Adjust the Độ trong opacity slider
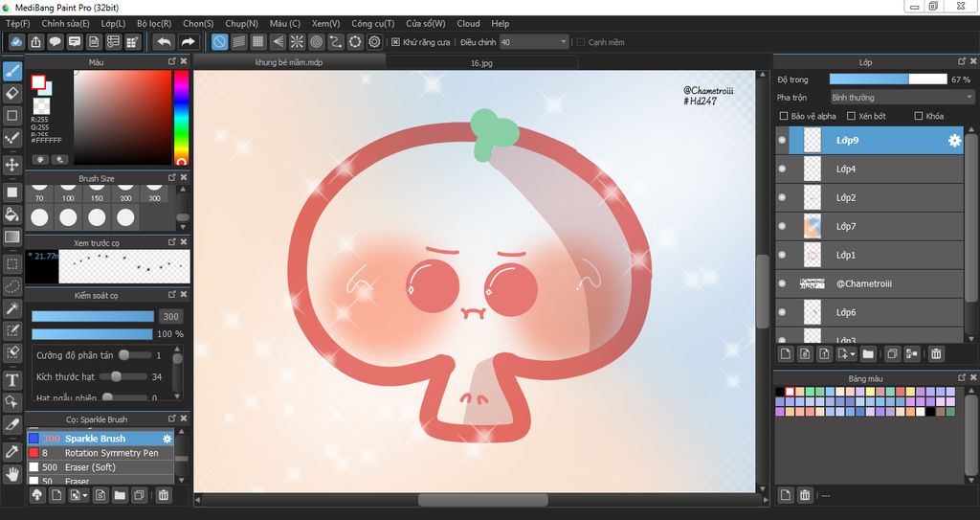The image size is (980, 520). [x=888, y=79]
